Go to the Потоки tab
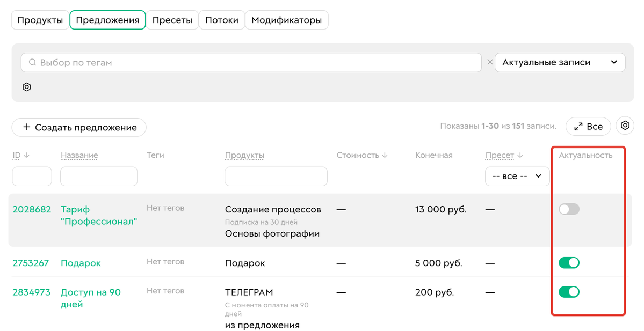644x331 pixels. click(x=222, y=20)
